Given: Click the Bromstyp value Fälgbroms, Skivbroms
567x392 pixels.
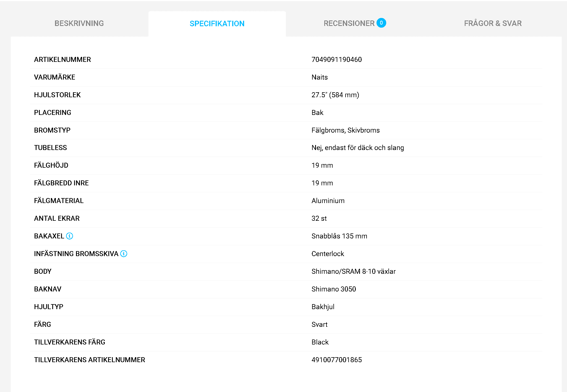Looking at the screenshot, I should pyautogui.click(x=346, y=130).
